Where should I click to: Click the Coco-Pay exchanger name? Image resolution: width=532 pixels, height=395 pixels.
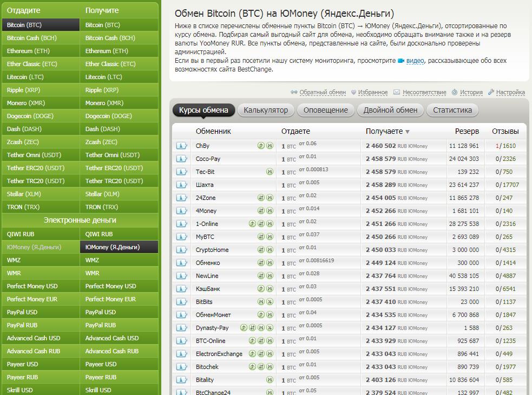[x=208, y=159]
